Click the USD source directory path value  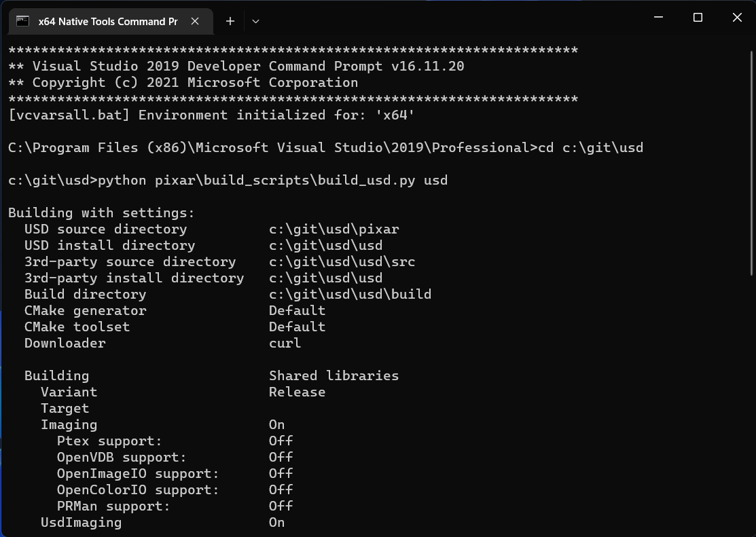(334, 229)
